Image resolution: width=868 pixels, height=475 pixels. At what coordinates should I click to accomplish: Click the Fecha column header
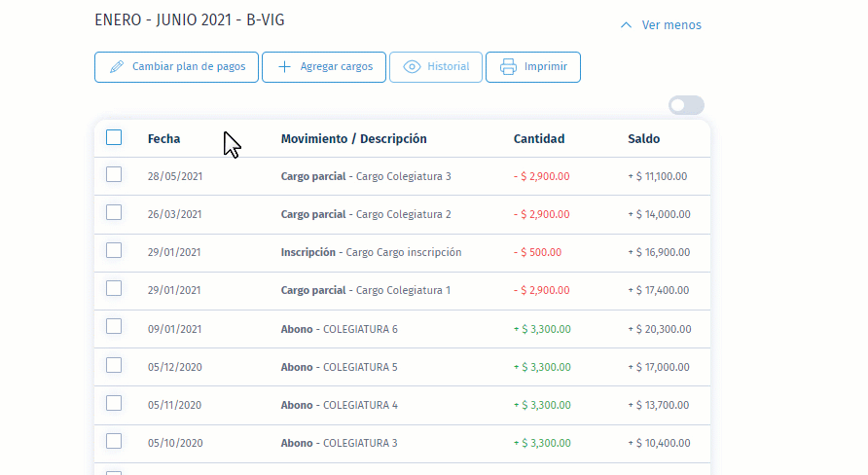(x=163, y=139)
